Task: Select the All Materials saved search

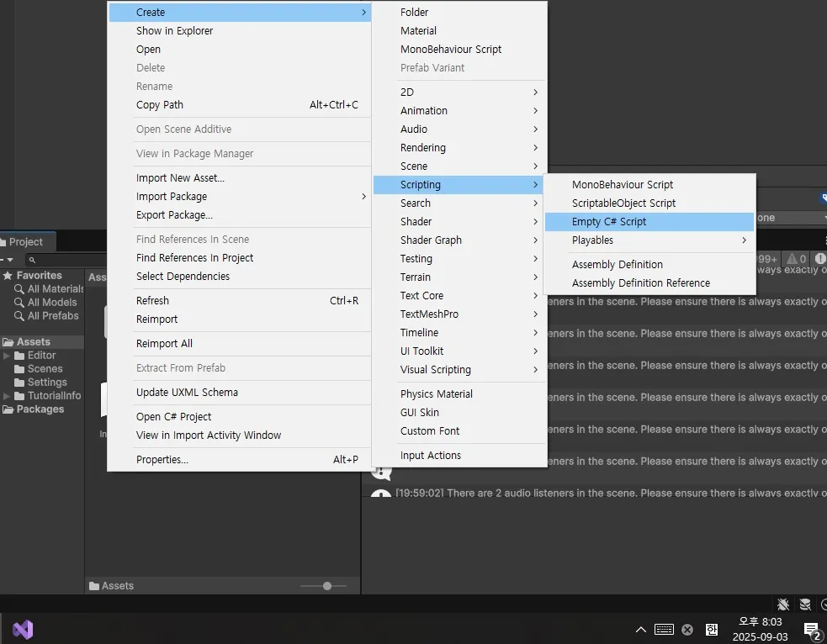Action: pos(50,289)
